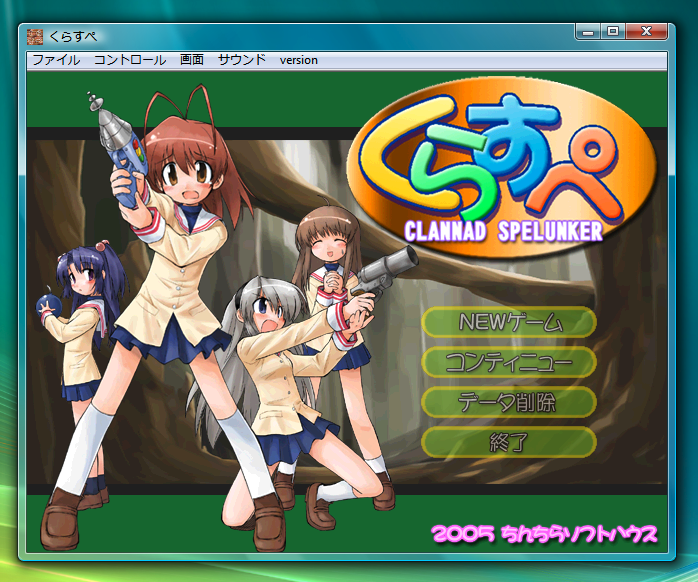The image size is (698, 582).
Task: Start a NEWゲーム
Action: (x=508, y=322)
